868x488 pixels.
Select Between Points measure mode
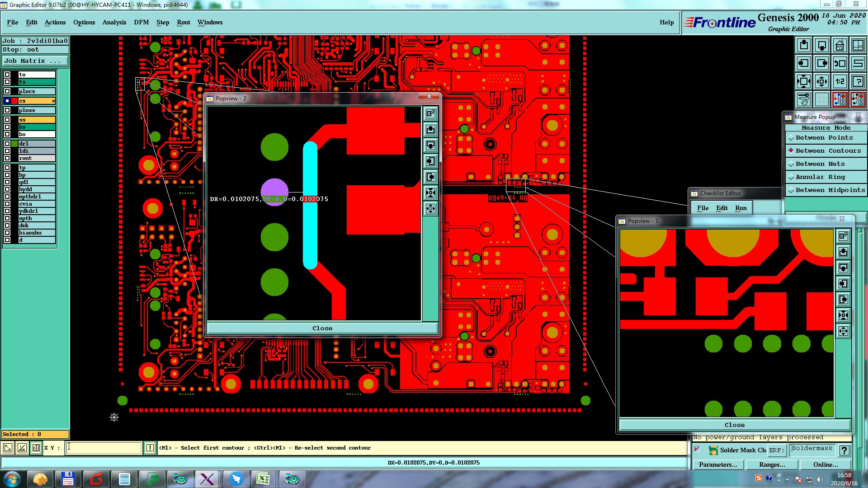click(824, 138)
